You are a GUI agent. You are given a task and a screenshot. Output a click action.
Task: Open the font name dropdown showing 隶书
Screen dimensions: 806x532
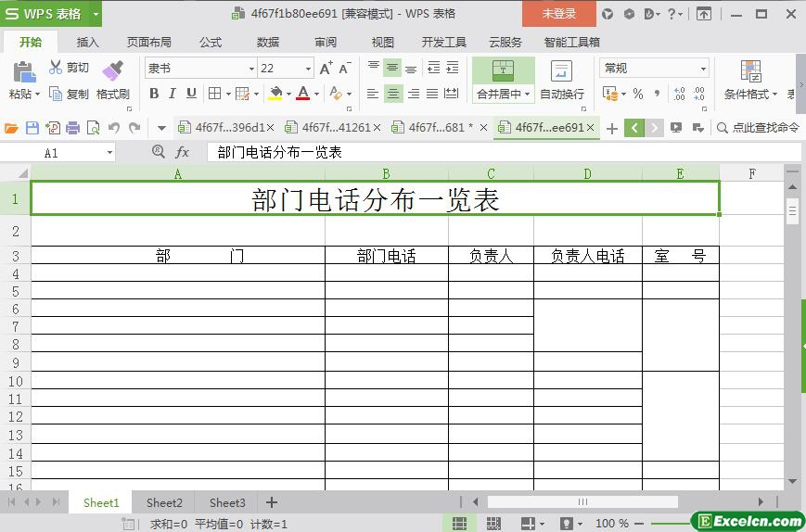pyautogui.click(x=200, y=68)
